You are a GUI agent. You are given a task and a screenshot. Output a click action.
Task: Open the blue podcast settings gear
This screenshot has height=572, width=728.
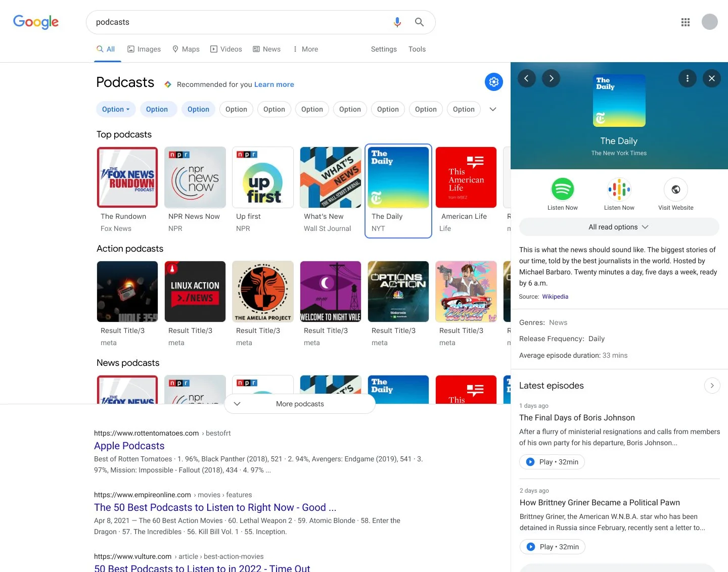coord(494,82)
